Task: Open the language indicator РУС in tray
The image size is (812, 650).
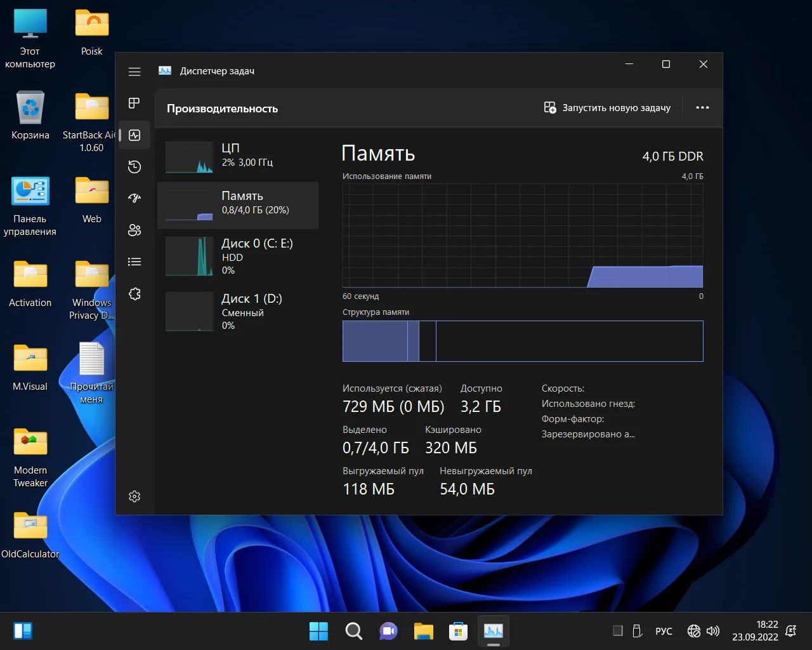Action: (x=664, y=631)
